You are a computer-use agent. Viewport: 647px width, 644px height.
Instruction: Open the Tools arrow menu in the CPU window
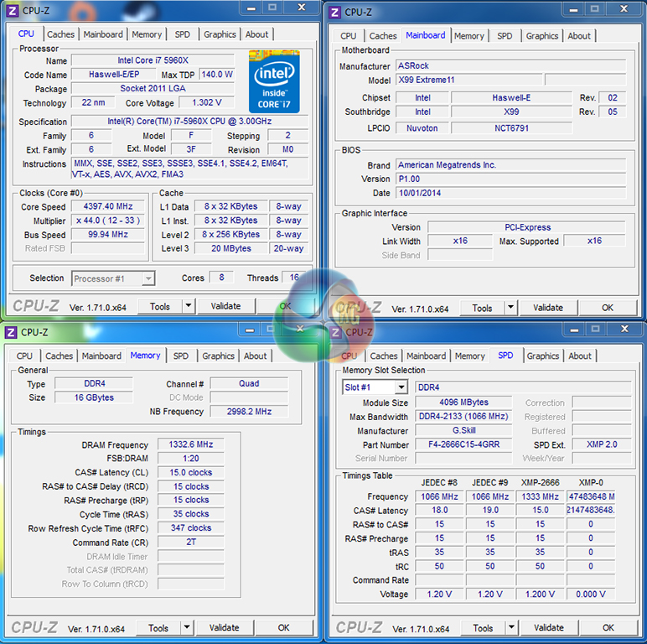point(188,307)
